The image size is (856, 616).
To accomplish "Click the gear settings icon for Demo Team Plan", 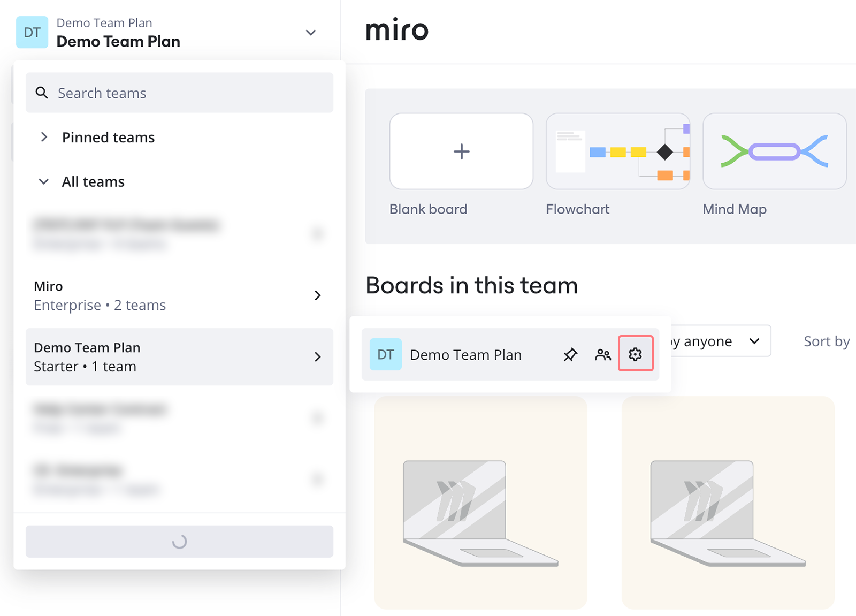I will [x=635, y=354].
